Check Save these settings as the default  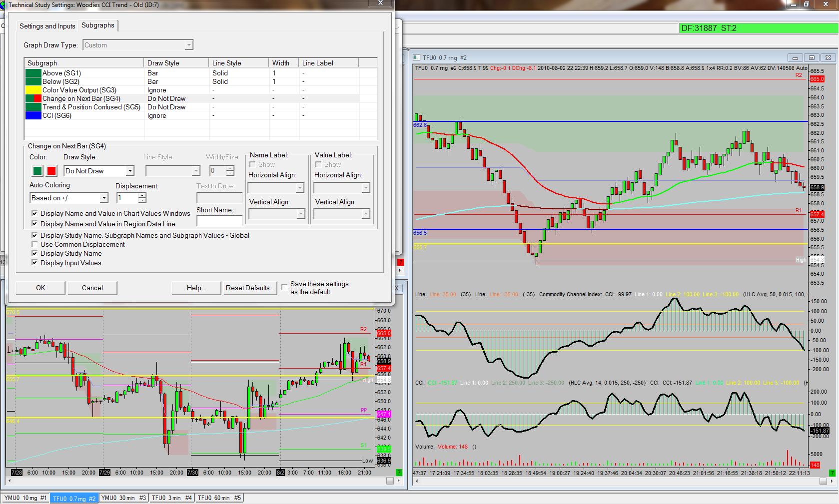point(284,287)
